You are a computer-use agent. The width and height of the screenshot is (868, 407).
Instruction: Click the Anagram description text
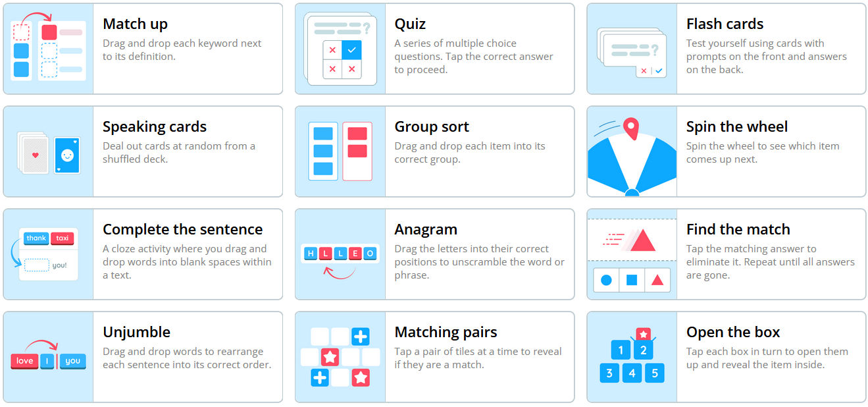tap(479, 262)
